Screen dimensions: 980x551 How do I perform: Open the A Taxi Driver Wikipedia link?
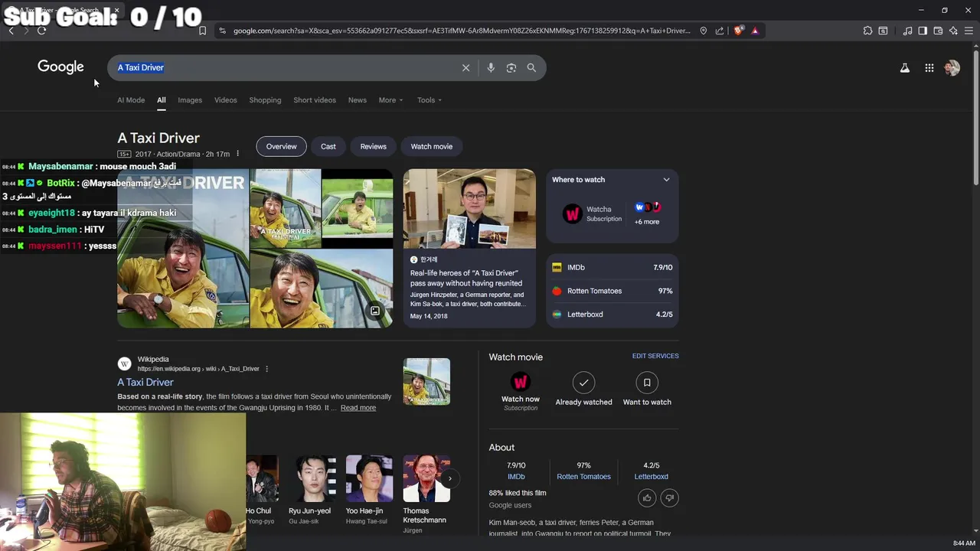click(x=145, y=383)
